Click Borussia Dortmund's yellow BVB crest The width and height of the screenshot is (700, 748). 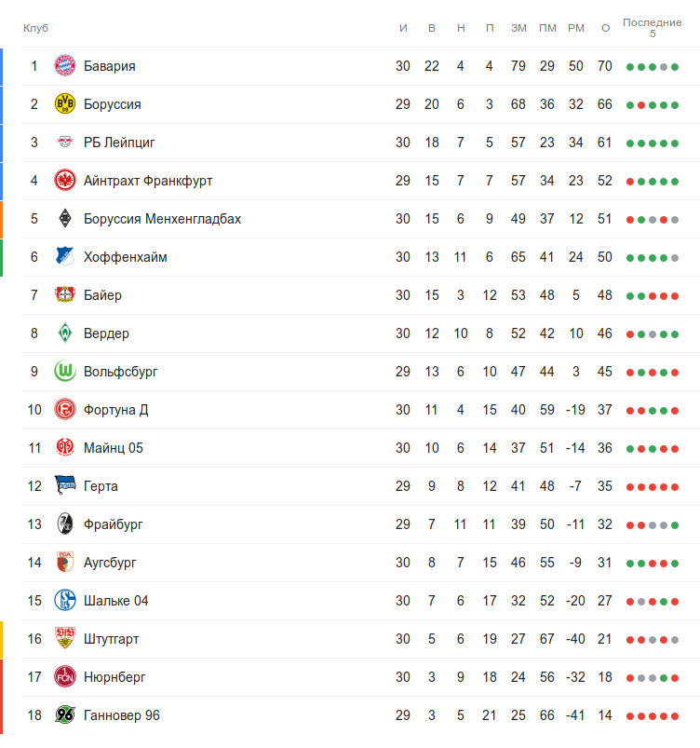click(64, 104)
